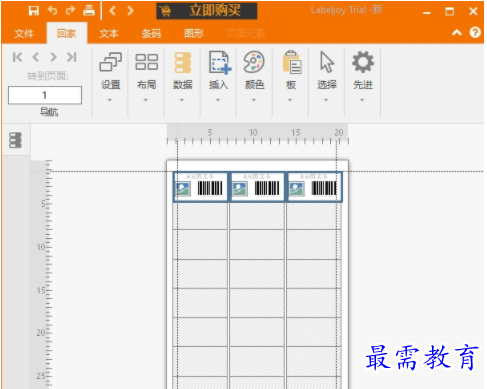The width and height of the screenshot is (487, 389).
Task: Click the picture placeholder in first label
Action: [x=183, y=189]
